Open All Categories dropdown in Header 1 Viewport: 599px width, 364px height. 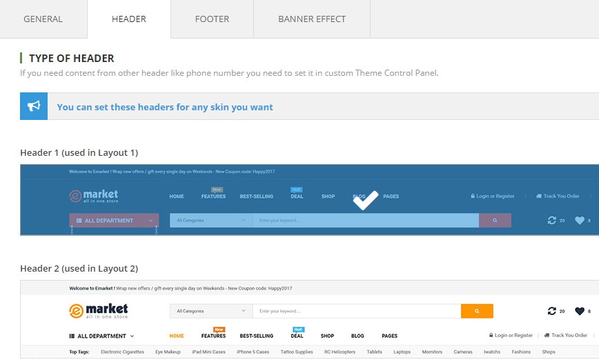click(x=211, y=220)
